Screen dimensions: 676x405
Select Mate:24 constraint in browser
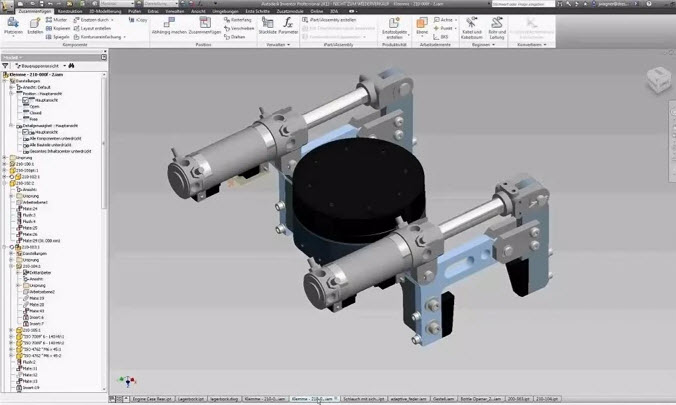30,209
